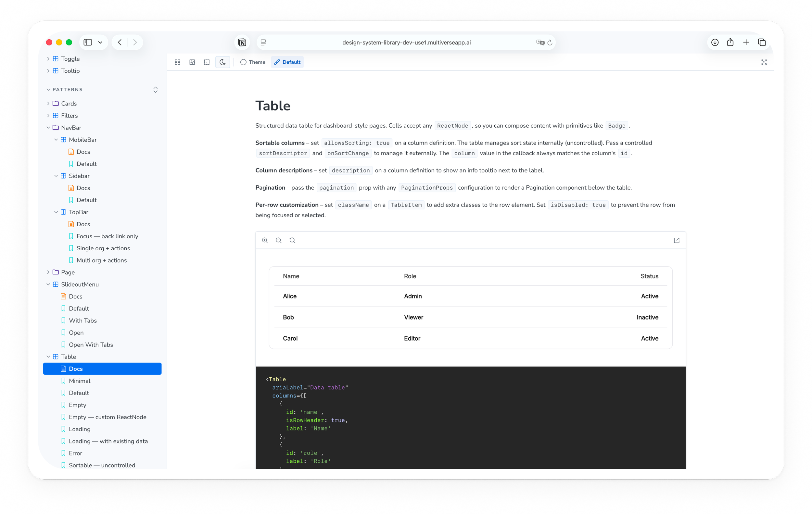
Task: Click the background image toolbar icon
Action: 192,62
